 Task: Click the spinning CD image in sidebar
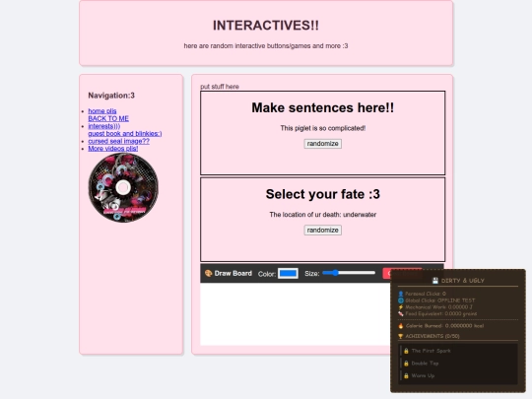(x=123, y=187)
